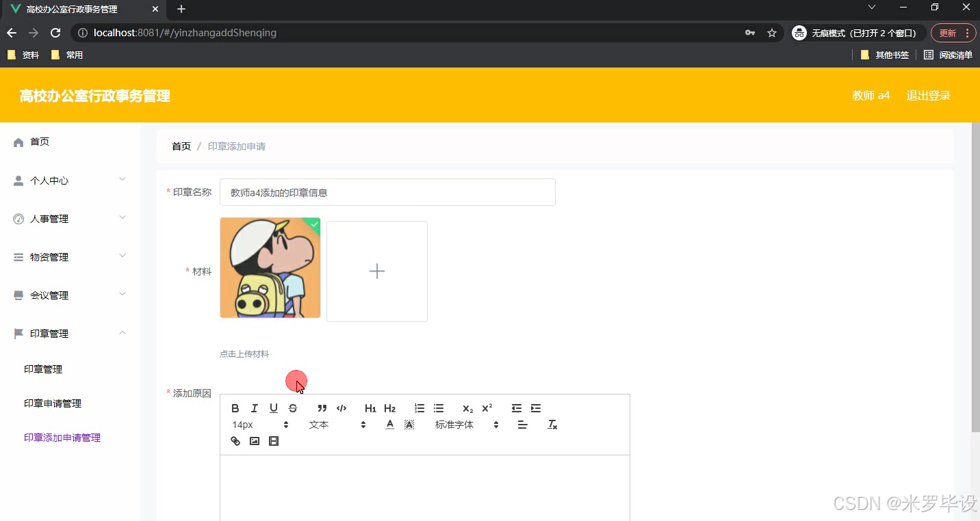The height and width of the screenshot is (521, 980).
Task: Open the password key icon in address bar
Action: (750, 33)
